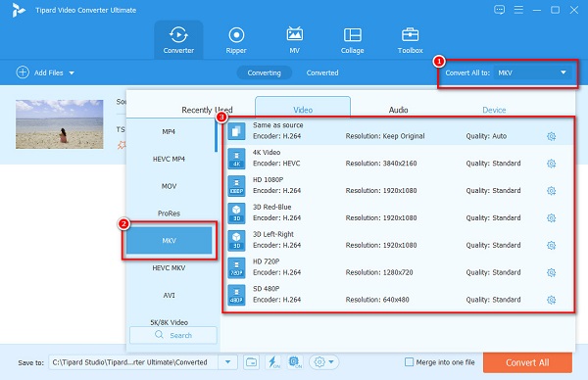This screenshot has height=380, width=588.
Task: Click the Add Files button label
Action: pyautogui.click(x=48, y=72)
